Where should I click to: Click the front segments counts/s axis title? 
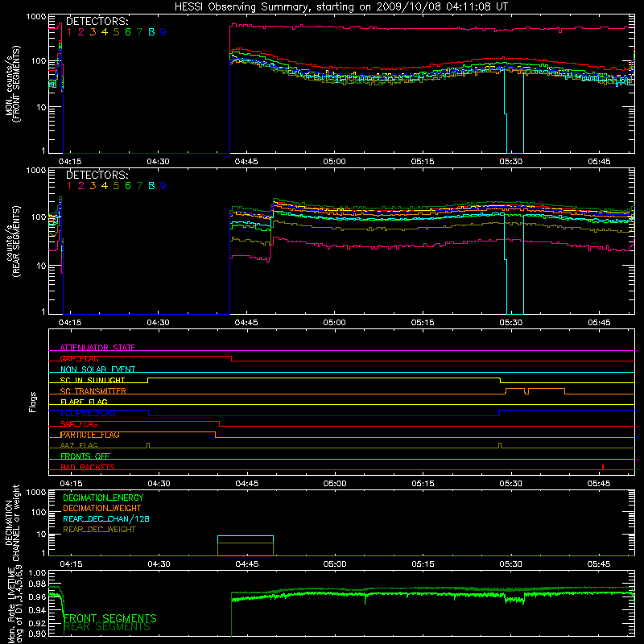(x=12, y=84)
